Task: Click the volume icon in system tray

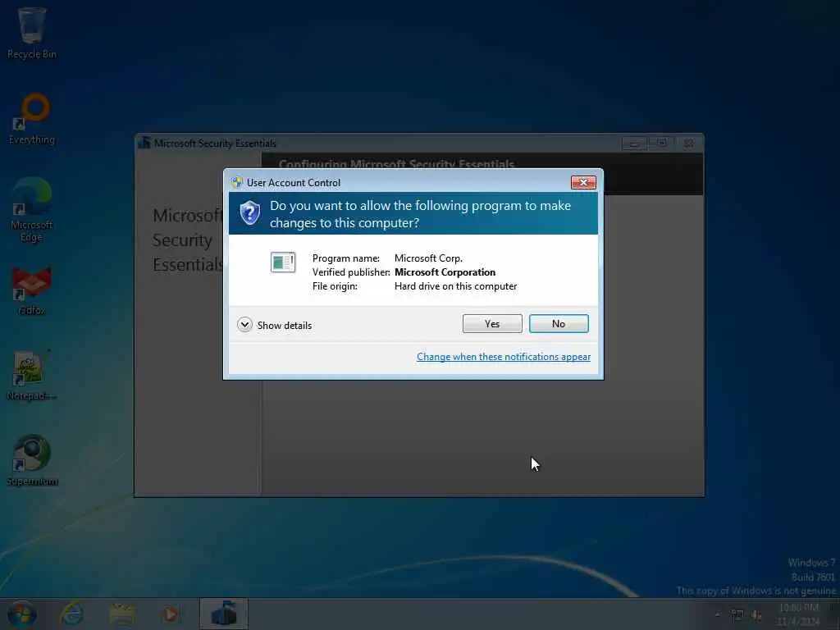Action: [756, 615]
